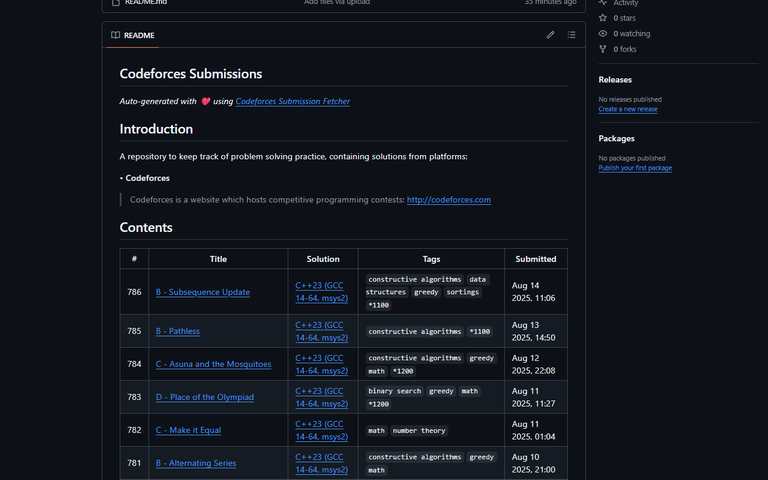Image resolution: width=768 pixels, height=480 pixels.
Task: Click the Packages heading
Action: coord(617,139)
